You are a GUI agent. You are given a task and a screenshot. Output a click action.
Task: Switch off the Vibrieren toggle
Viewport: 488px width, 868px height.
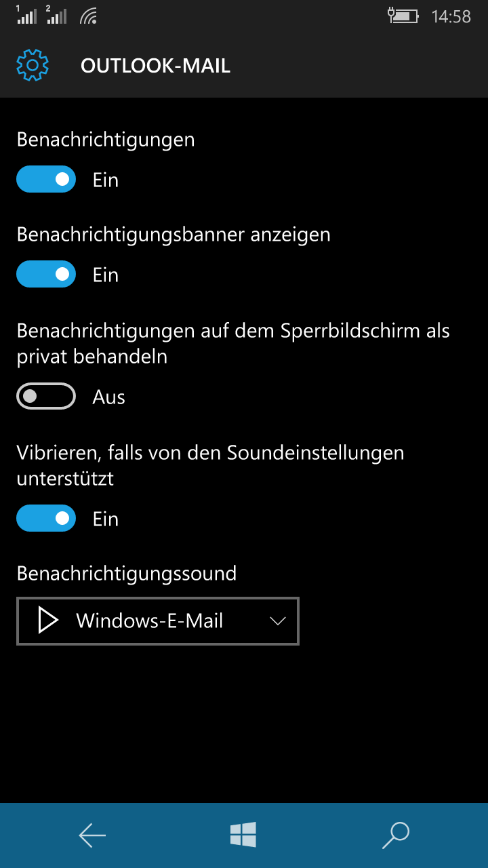click(46, 518)
